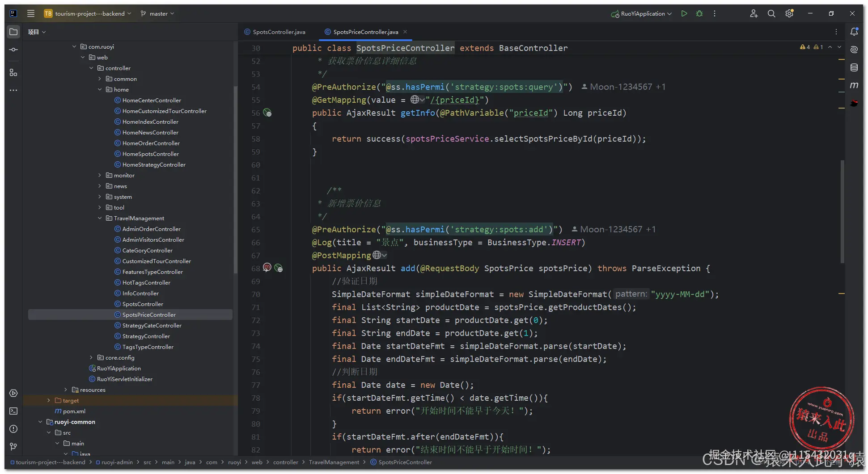Viewport: 868px width, 474px height.
Task: Go to previous highlighted problem arrow
Action: (830, 47)
